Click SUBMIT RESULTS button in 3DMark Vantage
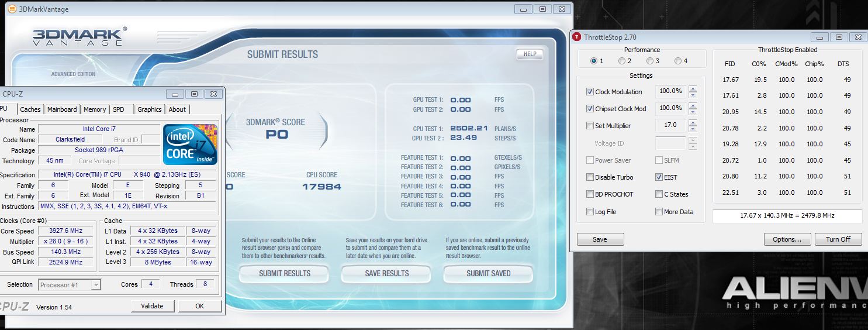 tap(285, 273)
